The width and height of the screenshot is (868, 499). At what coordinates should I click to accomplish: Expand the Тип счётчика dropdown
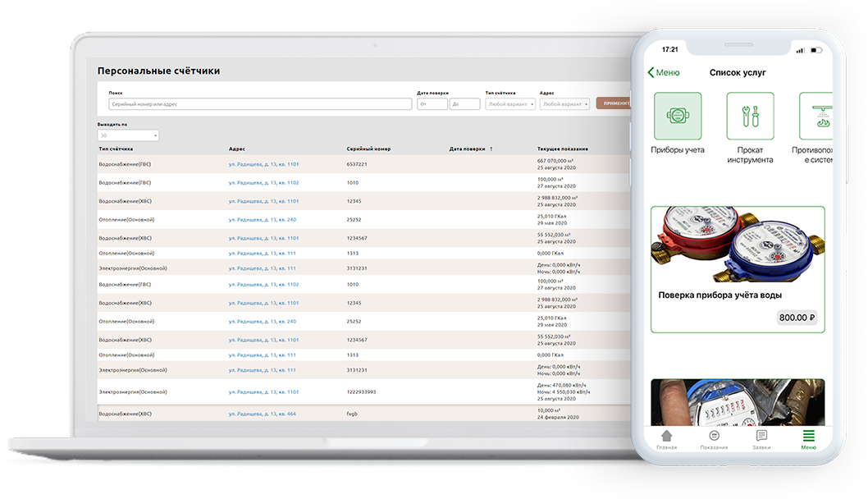point(510,104)
